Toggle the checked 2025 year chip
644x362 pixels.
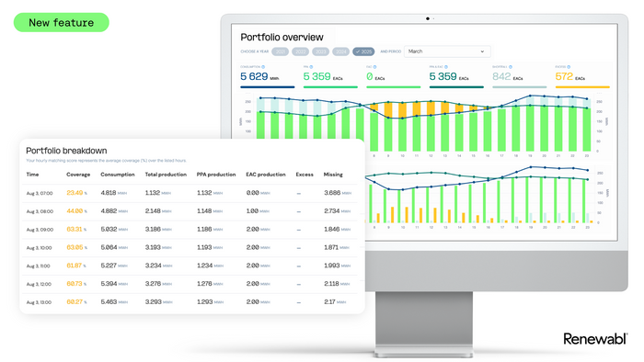[x=363, y=51]
